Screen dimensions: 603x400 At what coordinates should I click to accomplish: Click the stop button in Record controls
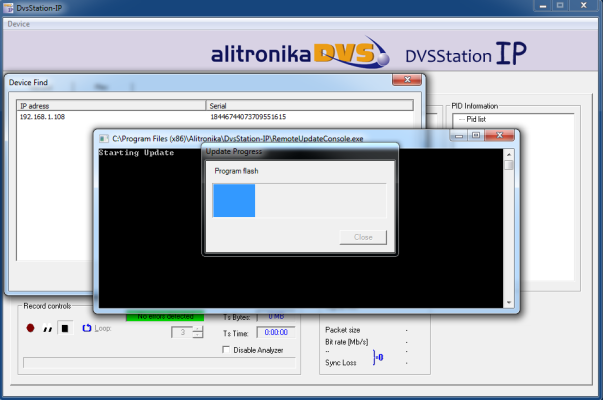64,327
